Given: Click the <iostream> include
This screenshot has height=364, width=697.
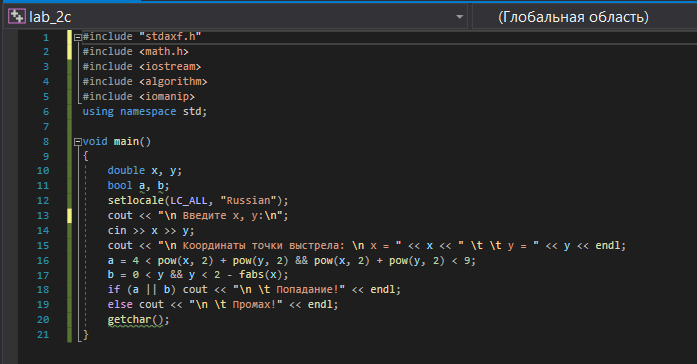Looking at the screenshot, I should 170,67.
